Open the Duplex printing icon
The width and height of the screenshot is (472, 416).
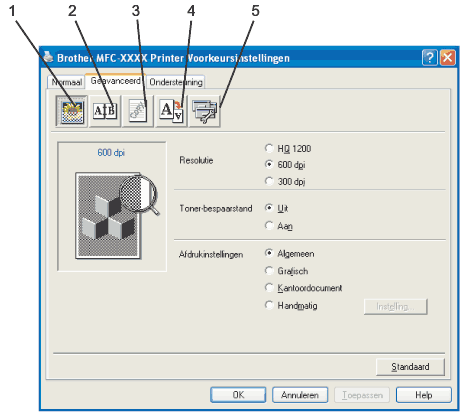pos(105,111)
